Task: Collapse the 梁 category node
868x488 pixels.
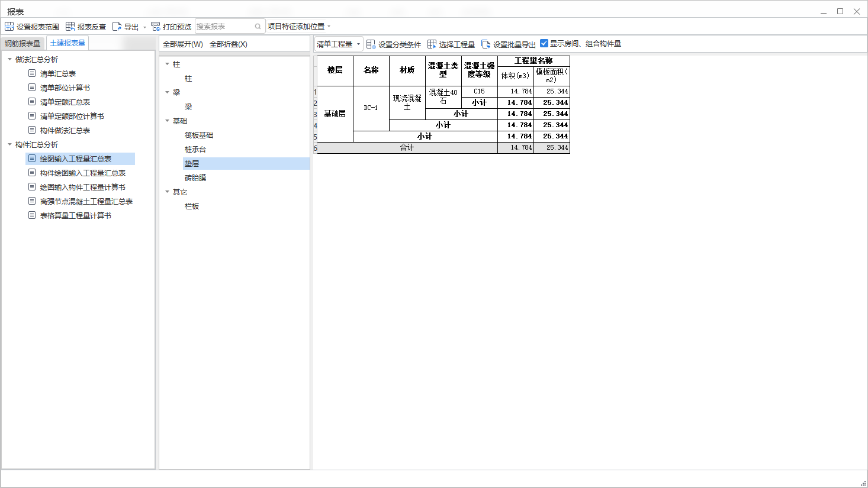Action: 167,92
